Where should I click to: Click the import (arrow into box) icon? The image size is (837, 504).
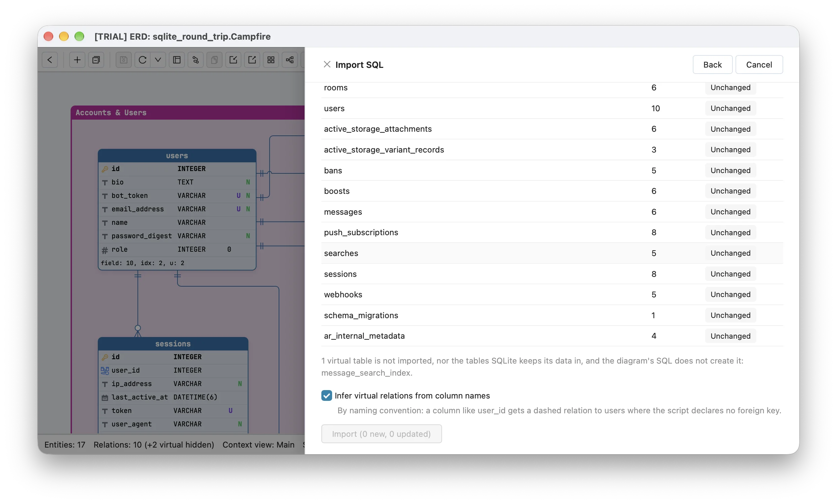coord(233,60)
